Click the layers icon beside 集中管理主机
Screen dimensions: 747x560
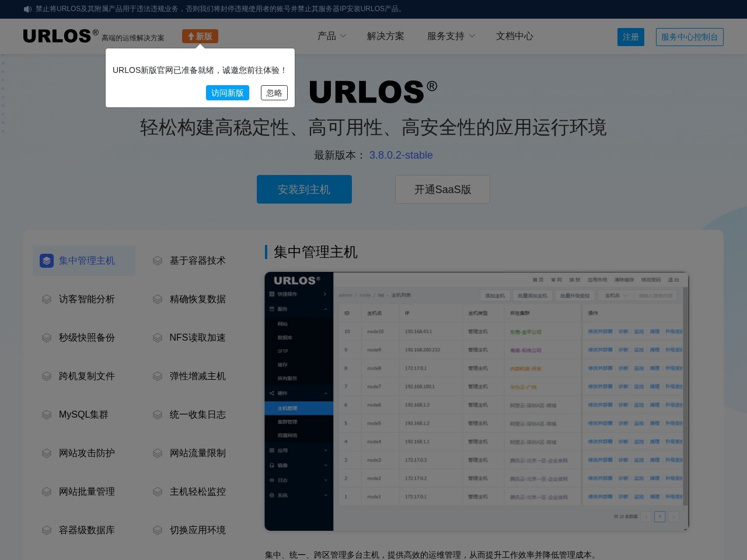point(47,261)
